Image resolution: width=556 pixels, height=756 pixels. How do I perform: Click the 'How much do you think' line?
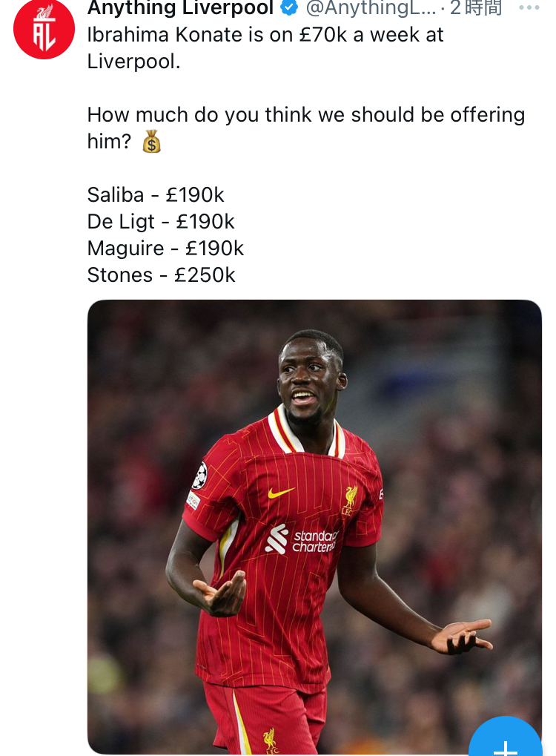306,115
